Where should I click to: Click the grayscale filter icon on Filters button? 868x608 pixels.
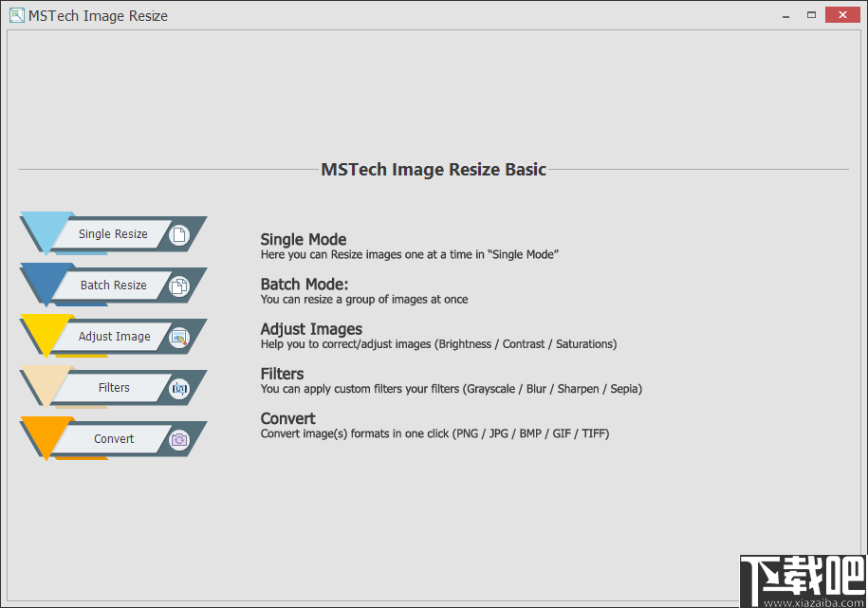coord(179,387)
